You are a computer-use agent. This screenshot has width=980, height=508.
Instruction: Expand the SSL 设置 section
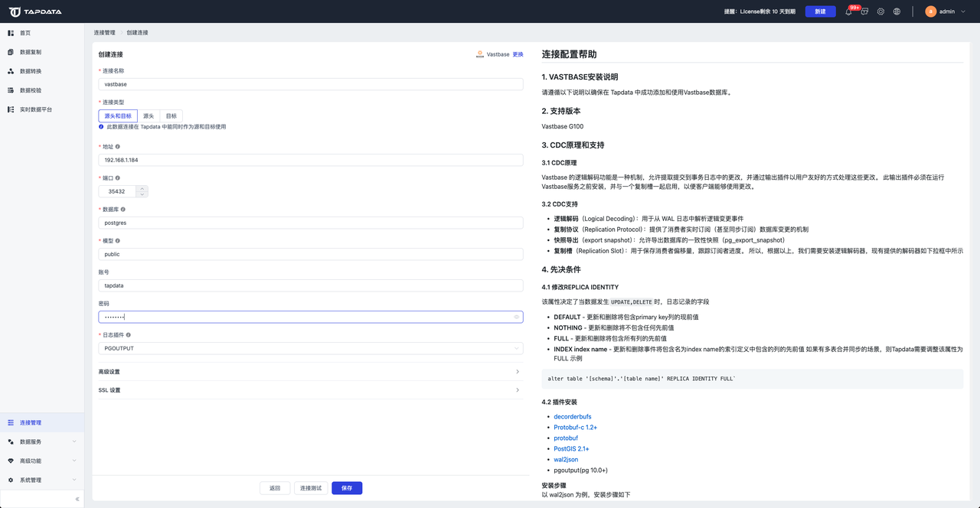tap(311, 390)
